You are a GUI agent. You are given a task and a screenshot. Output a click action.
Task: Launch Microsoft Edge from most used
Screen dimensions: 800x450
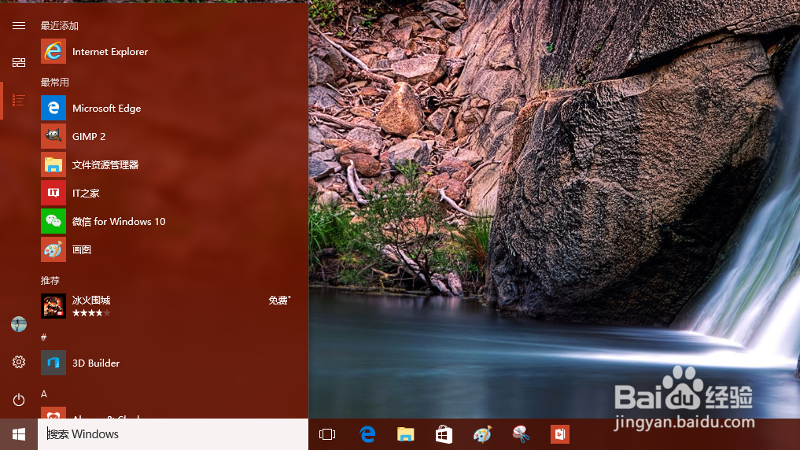(x=54, y=108)
